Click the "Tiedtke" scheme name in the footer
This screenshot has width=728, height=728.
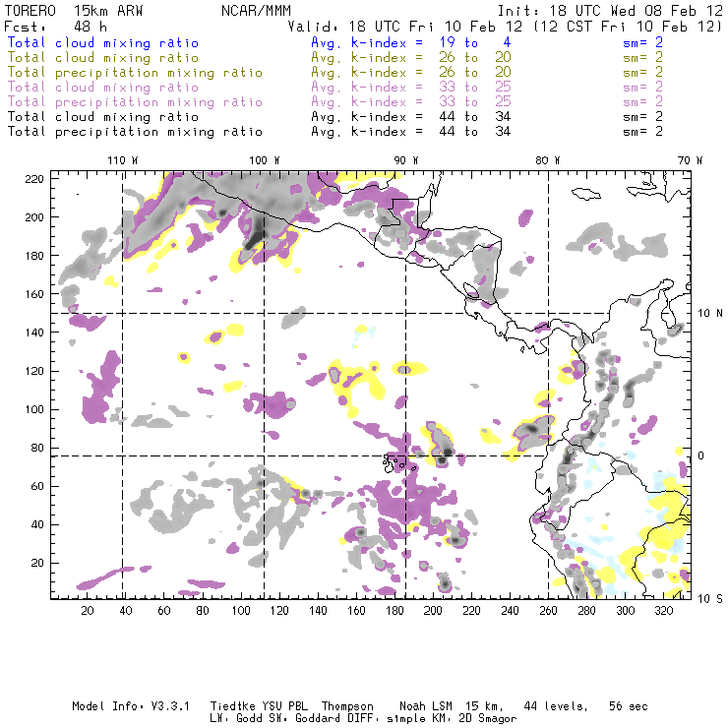[233, 706]
